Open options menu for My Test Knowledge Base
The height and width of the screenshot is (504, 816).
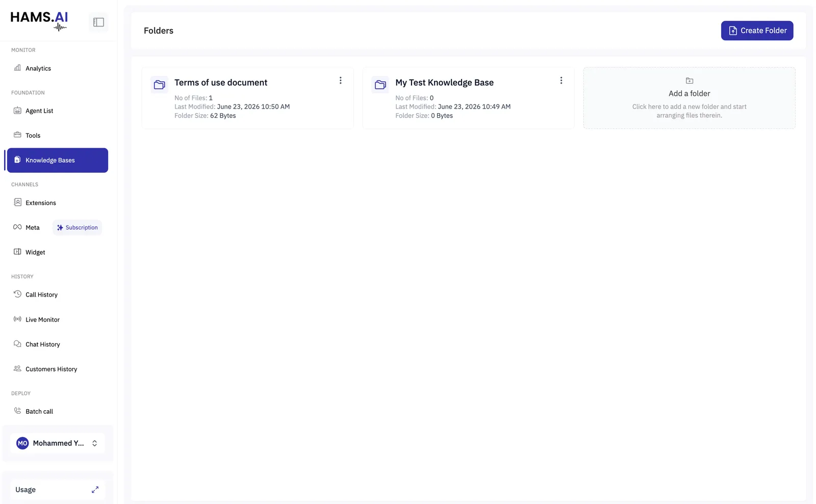tap(561, 81)
